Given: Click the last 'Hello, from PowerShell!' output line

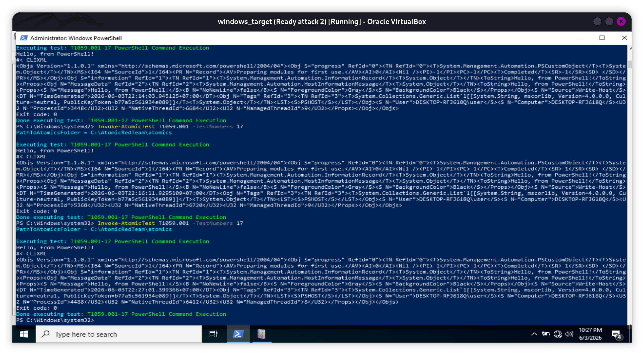Looking at the screenshot, I should (55, 248).
